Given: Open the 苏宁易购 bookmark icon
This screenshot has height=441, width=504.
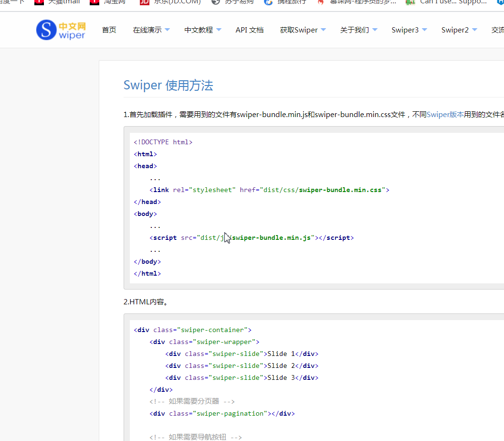Looking at the screenshot, I should (x=216, y=2).
